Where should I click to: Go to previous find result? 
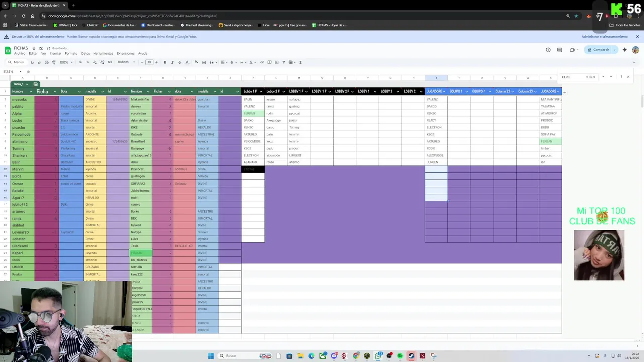[603, 77]
